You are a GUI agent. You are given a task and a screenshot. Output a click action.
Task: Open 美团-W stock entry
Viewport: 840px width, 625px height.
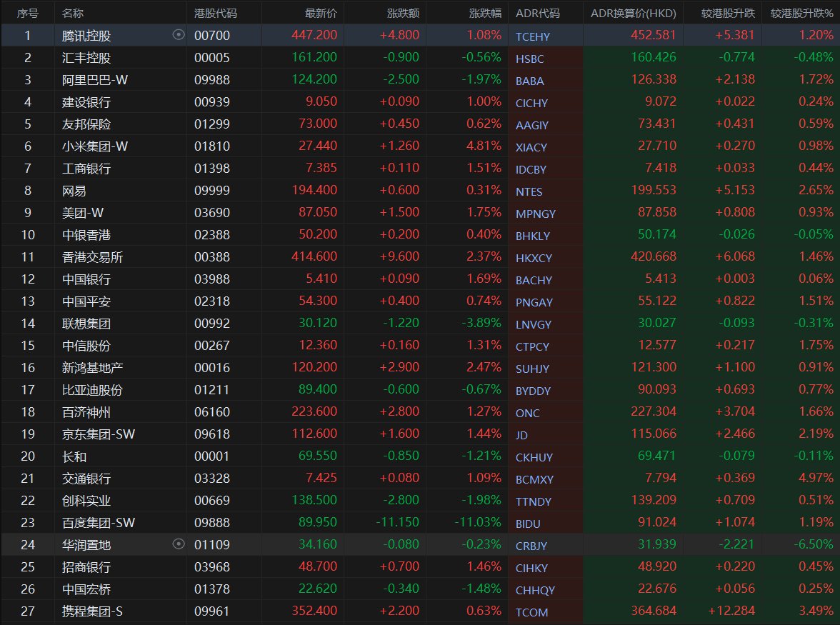pyautogui.click(x=83, y=213)
